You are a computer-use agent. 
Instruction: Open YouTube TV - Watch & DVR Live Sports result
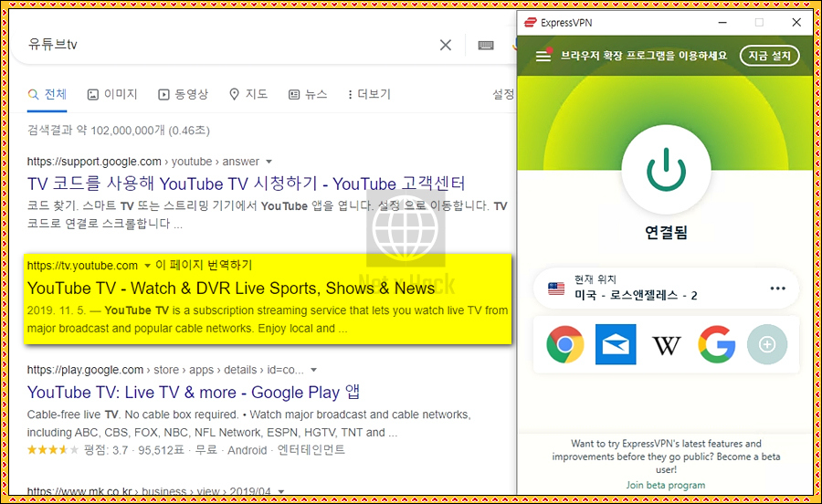coord(231,289)
